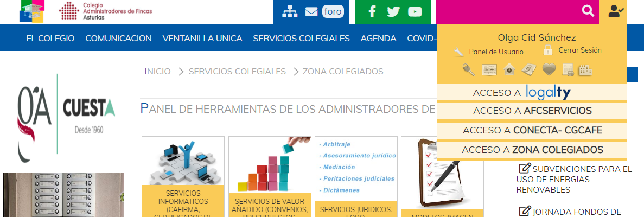Click the key icon in user panel
The image size is (644, 217).
point(469,70)
